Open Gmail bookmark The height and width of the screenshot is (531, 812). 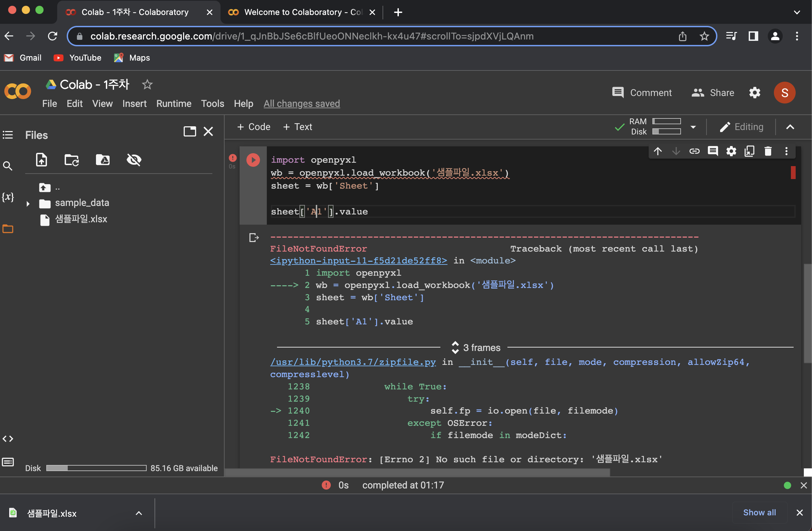tap(23, 58)
